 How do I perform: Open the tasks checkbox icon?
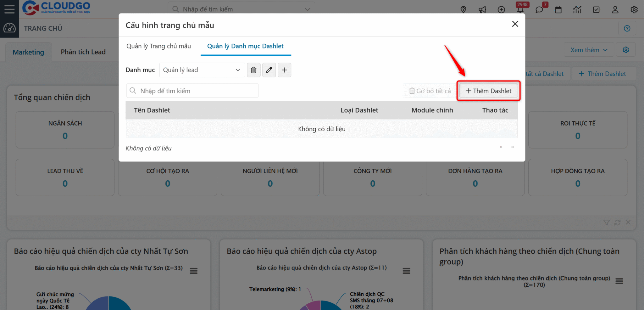[x=596, y=9]
